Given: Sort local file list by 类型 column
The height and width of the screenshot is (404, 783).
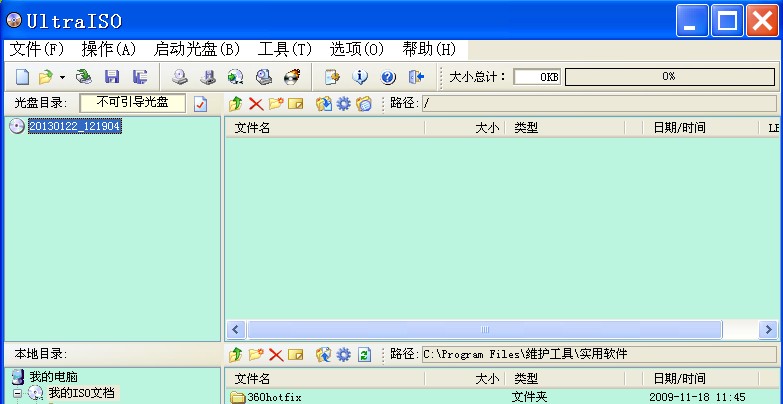Looking at the screenshot, I should (564, 379).
